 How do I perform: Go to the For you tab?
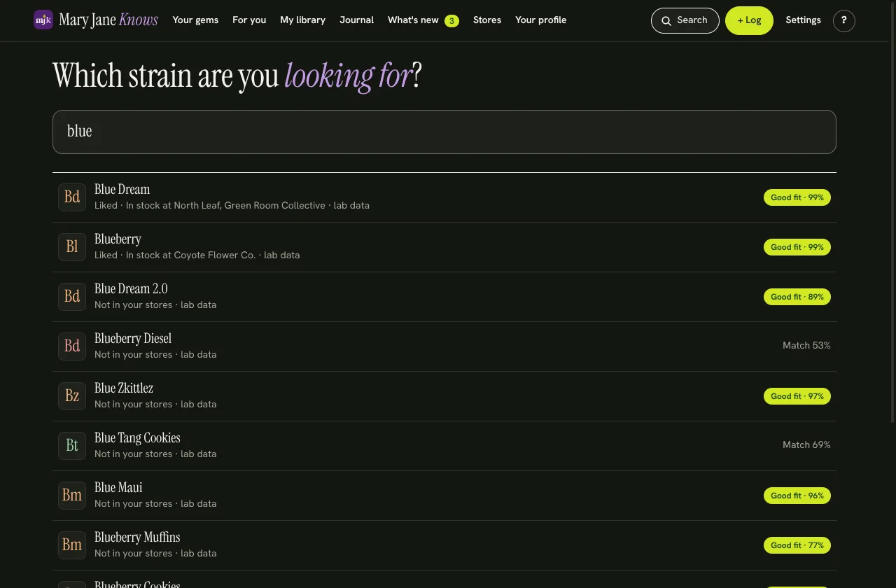pos(249,20)
